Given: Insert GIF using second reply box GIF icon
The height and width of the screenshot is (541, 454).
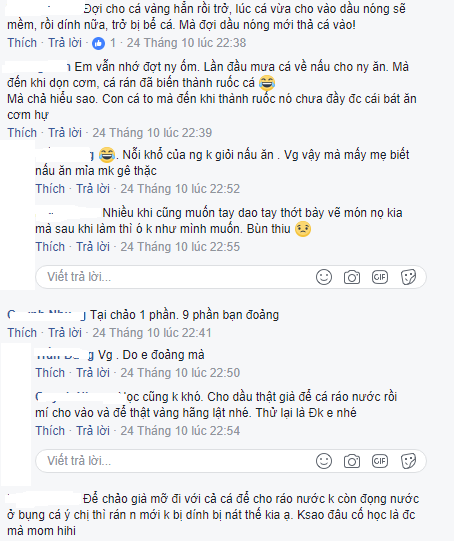Looking at the screenshot, I should point(380,461).
